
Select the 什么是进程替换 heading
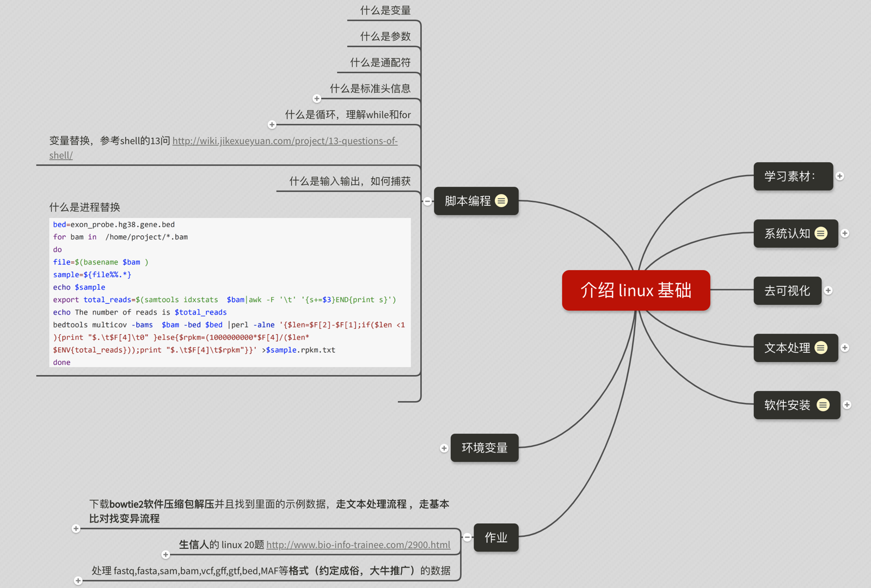tap(85, 207)
